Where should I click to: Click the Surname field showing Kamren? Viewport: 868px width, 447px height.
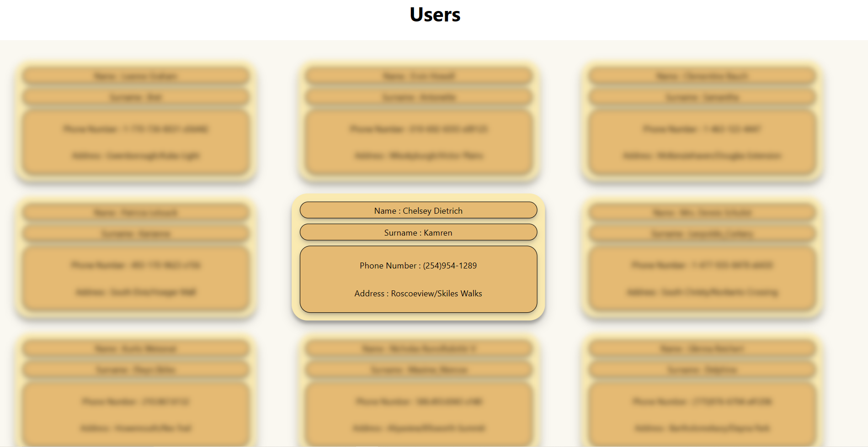(x=418, y=232)
